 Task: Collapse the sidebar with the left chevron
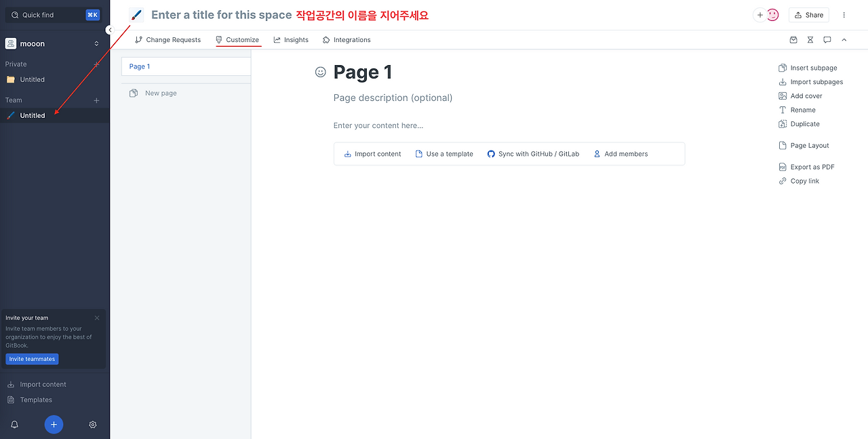click(110, 29)
